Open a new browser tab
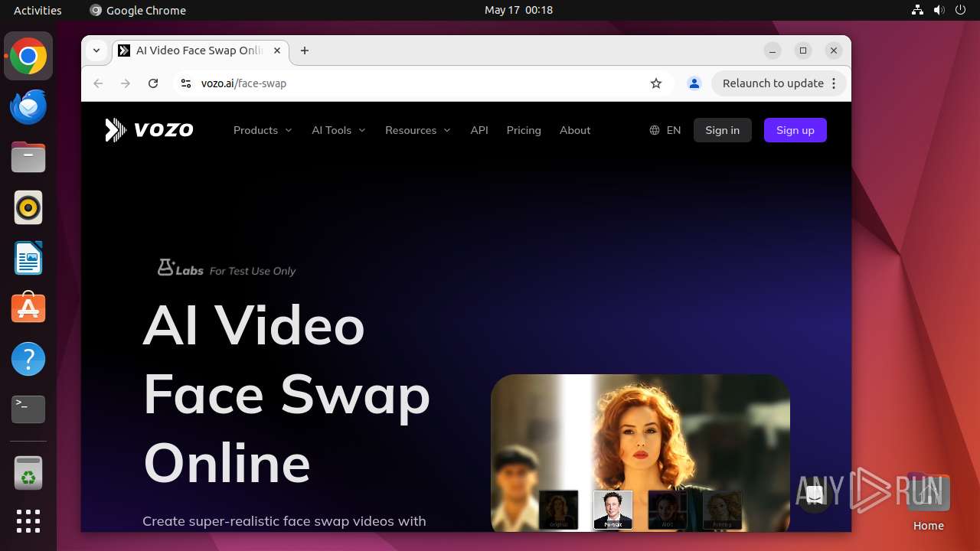This screenshot has width=980, height=551. [305, 51]
